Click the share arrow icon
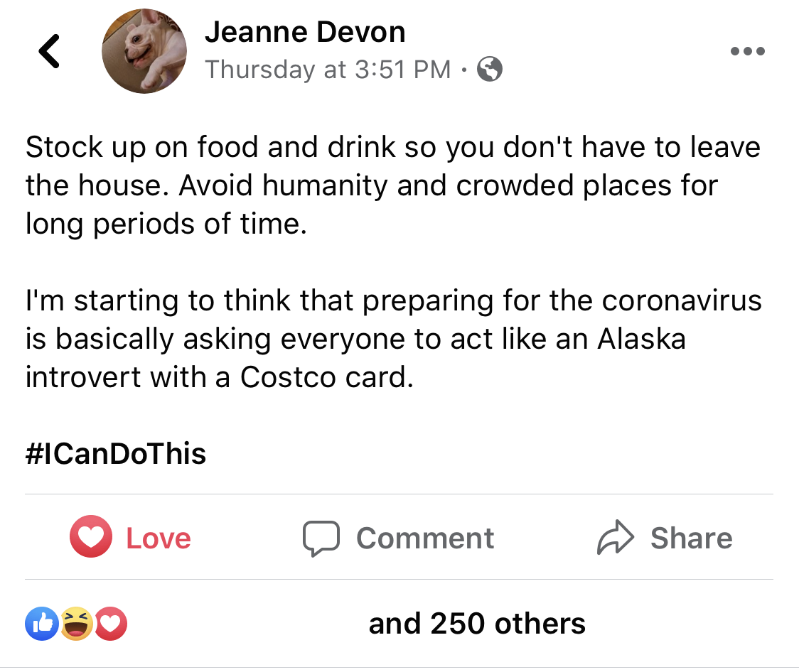This screenshot has width=799, height=672. (616, 537)
